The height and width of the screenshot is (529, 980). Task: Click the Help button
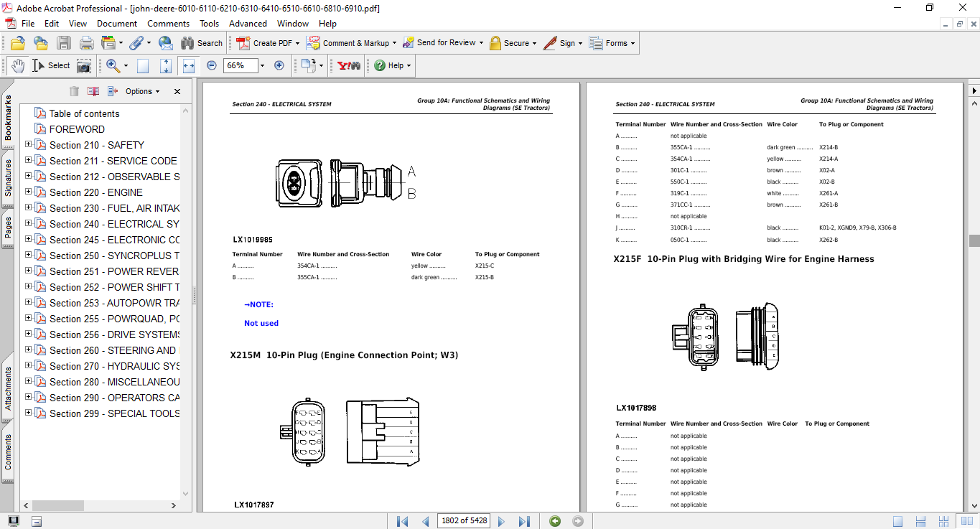tap(391, 65)
